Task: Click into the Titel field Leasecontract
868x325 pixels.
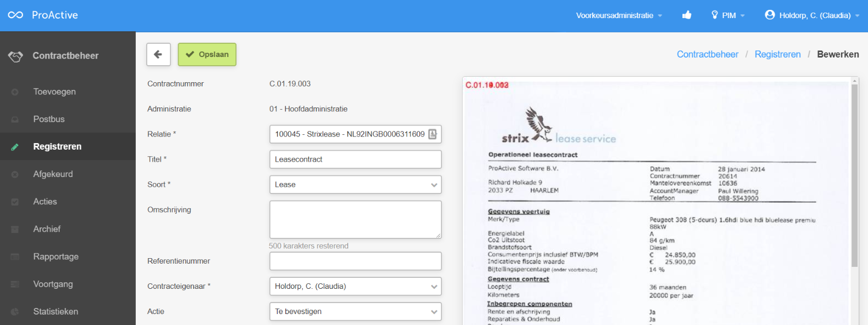Action: click(x=355, y=159)
